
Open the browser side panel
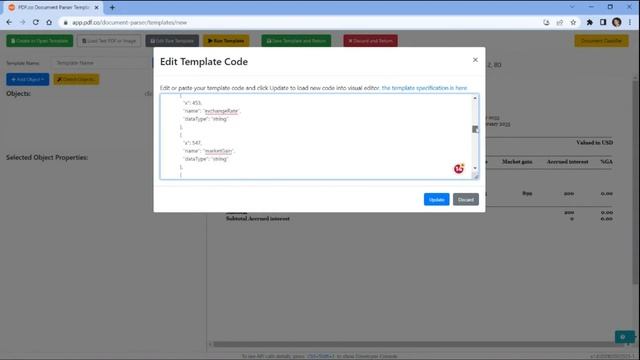(x=603, y=22)
